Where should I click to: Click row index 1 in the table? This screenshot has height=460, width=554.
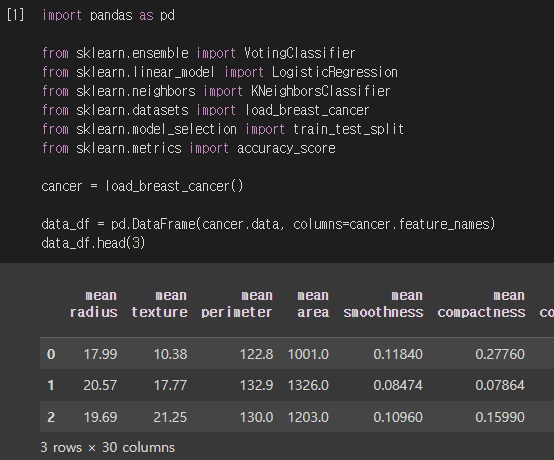pyautogui.click(x=51, y=385)
